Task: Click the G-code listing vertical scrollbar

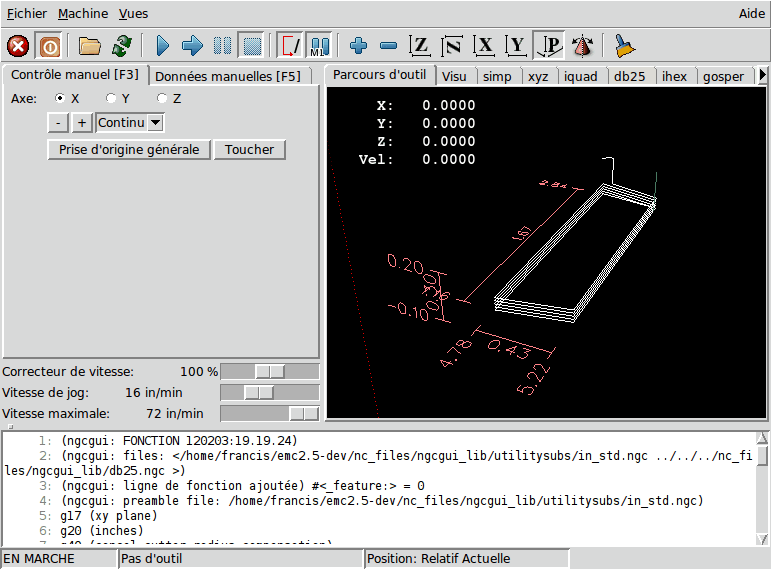Action: (763, 488)
